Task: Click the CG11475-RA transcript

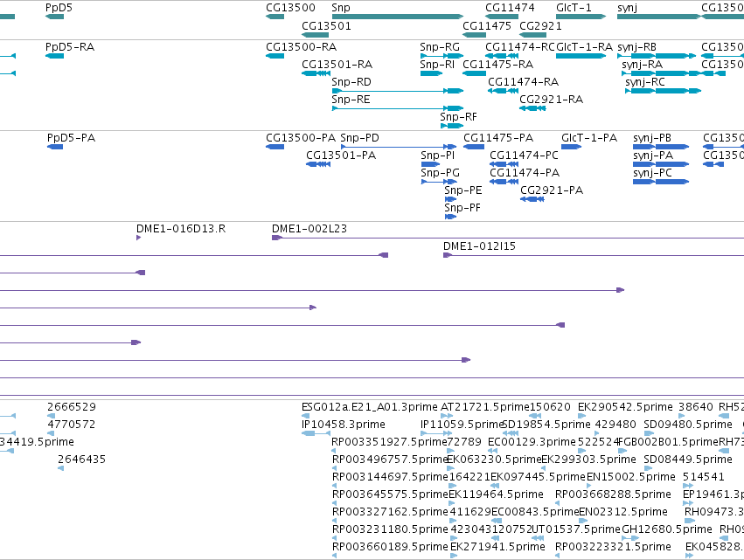Action: click(475, 73)
